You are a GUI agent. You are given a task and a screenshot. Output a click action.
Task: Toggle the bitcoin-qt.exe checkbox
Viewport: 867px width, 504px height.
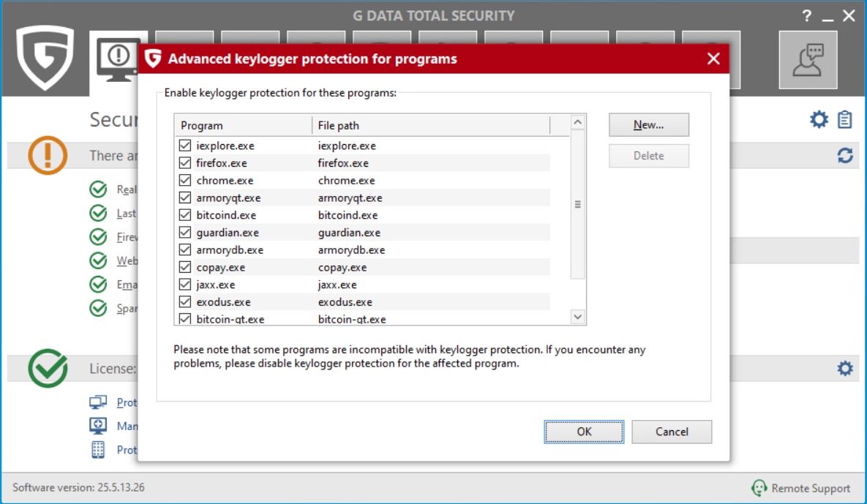click(x=184, y=319)
